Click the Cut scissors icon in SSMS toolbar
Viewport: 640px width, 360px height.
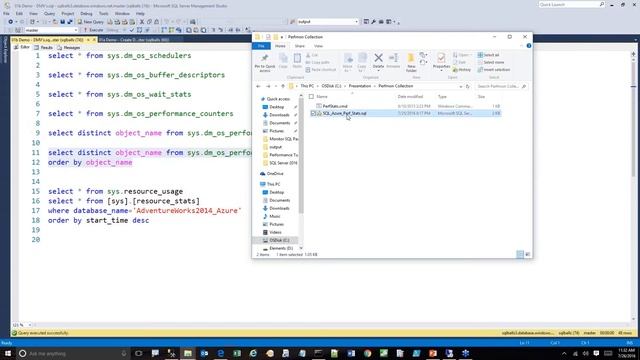point(142,22)
